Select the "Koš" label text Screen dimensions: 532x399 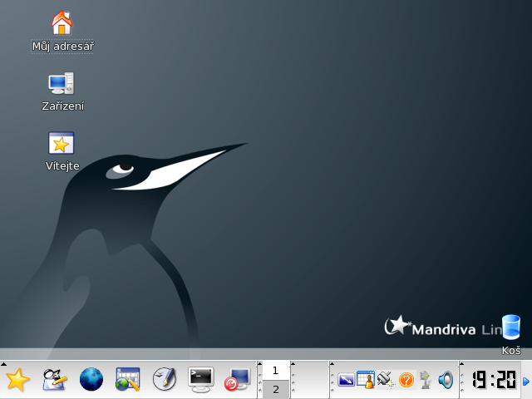pyautogui.click(x=511, y=350)
